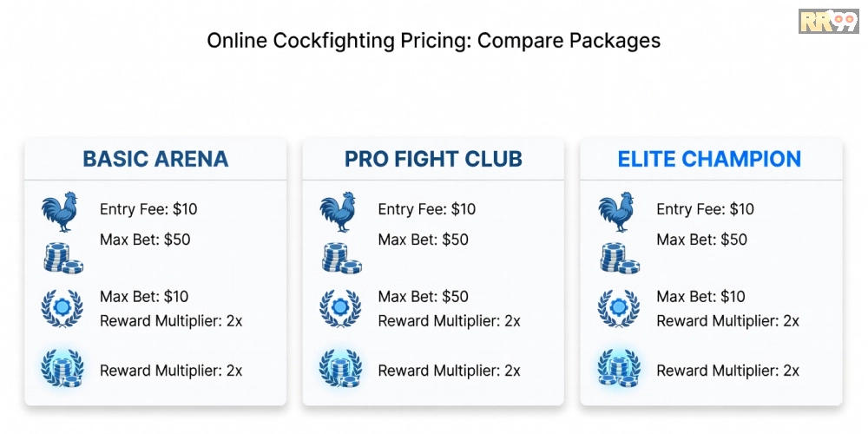
Task: Select the PRO FIGHT CLUB package header
Action: point(433,159)
